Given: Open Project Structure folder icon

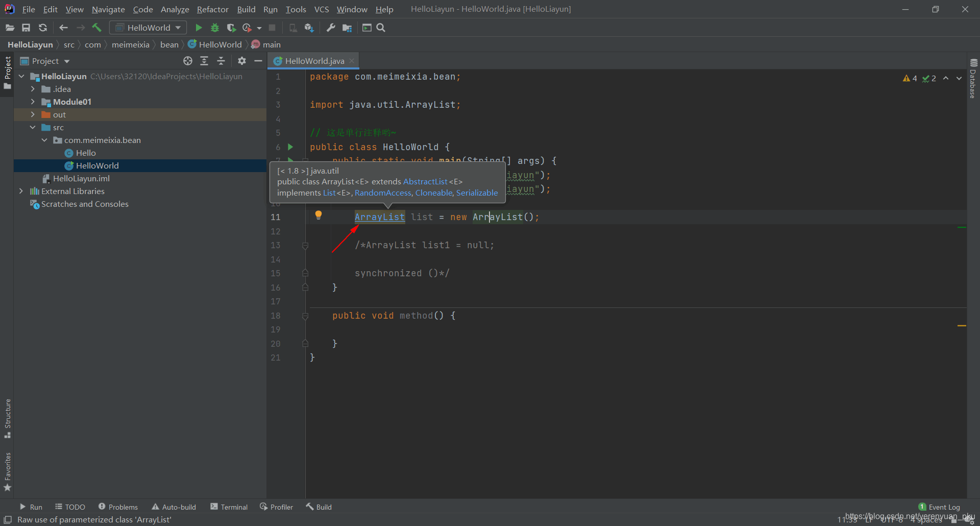Looking at the screenshot, I should point(347,28).
